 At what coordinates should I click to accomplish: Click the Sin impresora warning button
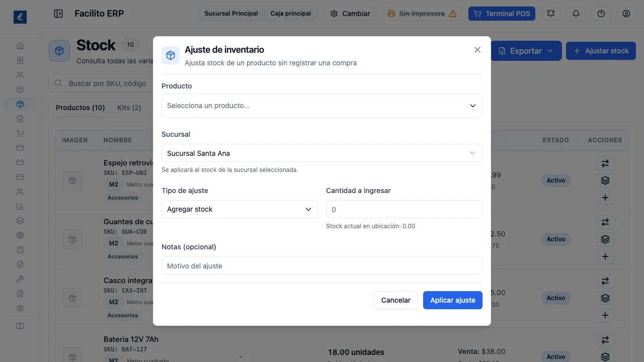pyautogui.click(x=422, y=14)
